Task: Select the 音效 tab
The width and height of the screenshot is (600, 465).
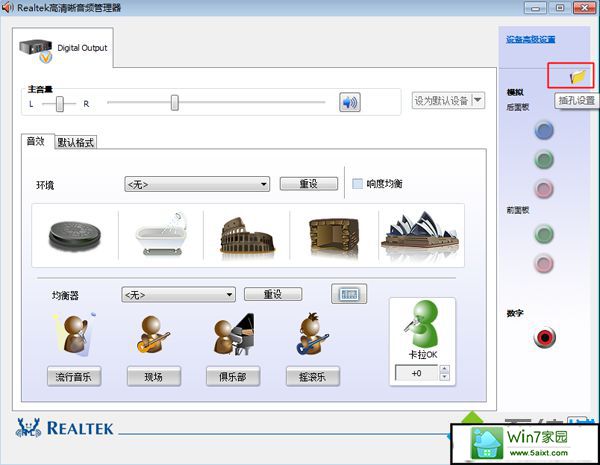Action: (36, 141)
